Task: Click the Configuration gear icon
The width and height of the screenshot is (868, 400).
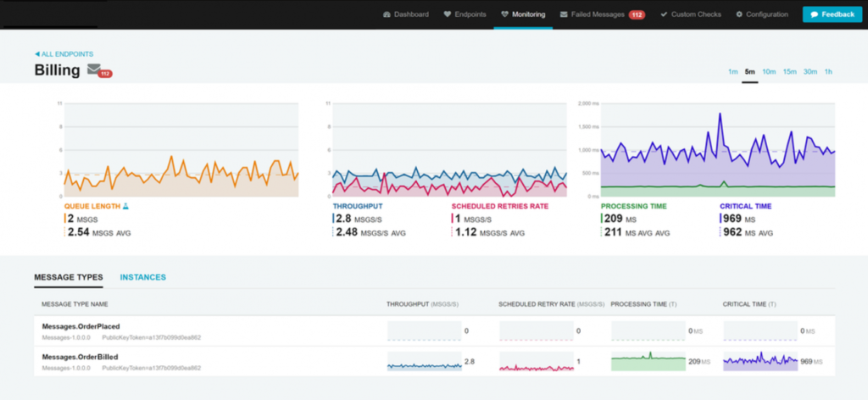Action: [739, 14]
